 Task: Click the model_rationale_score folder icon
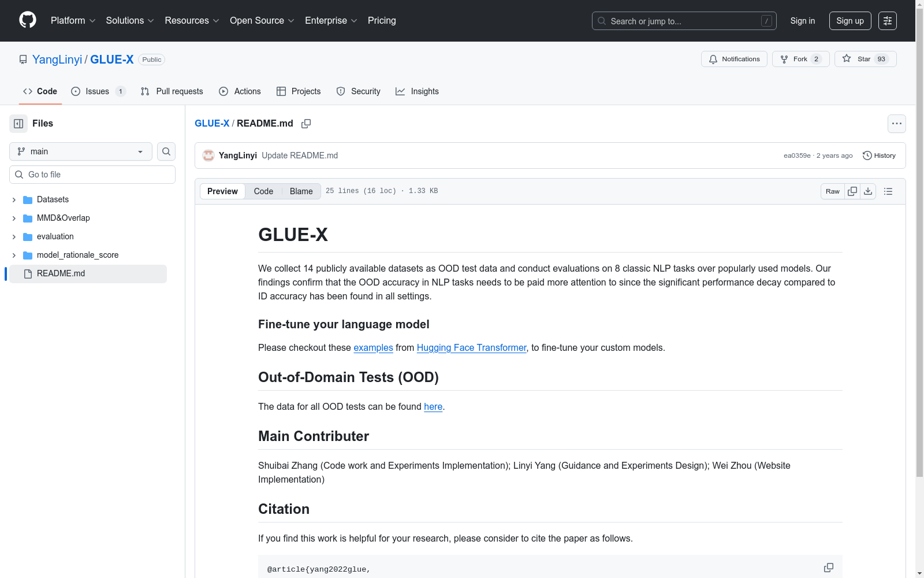[28, 255]
